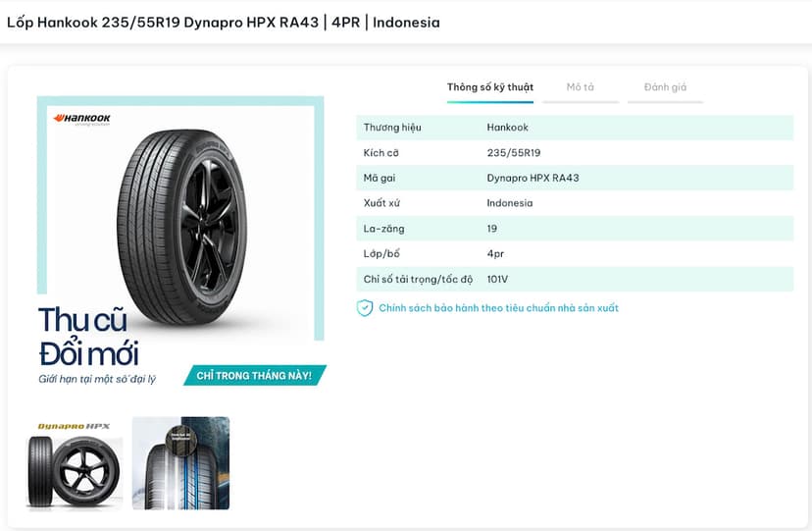This screenshot has width=812, height=531.
Task: Click the 'Thương hiệu' row label
Action: click(x=392, y=128)
